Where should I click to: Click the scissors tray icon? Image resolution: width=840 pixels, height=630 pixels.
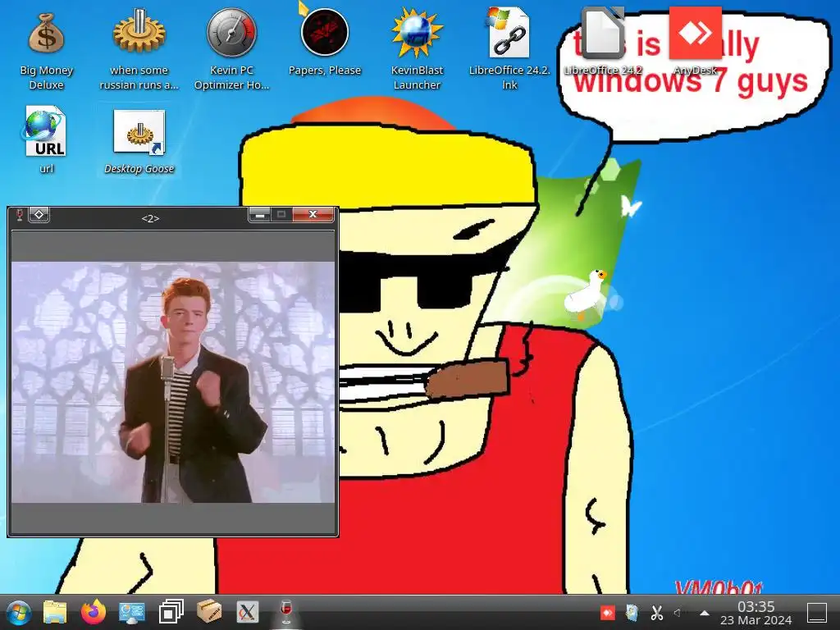coord(657,612)
